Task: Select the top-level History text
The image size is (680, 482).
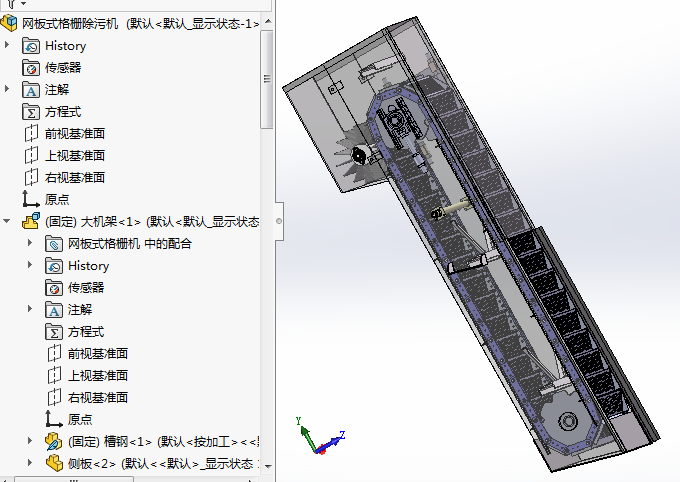Action: click(65, 46)
